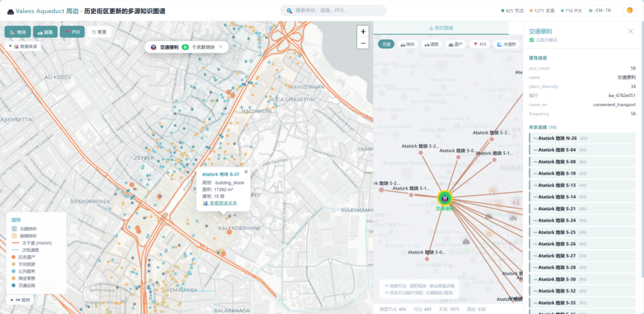Click the kw_6782e051 编号 value
Image resolution: width=644 pixels, height=314 pixels.
622,95
